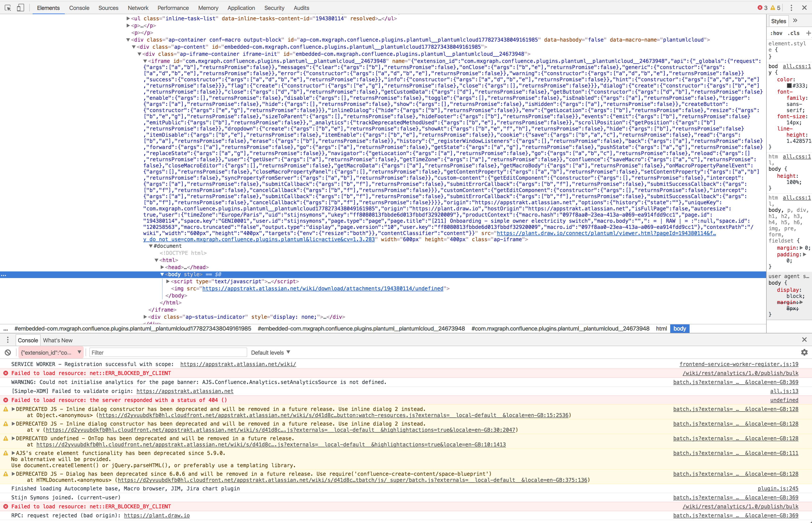Activate the inspect element picker icon
812x523 pixels.
tap(8, 8)
